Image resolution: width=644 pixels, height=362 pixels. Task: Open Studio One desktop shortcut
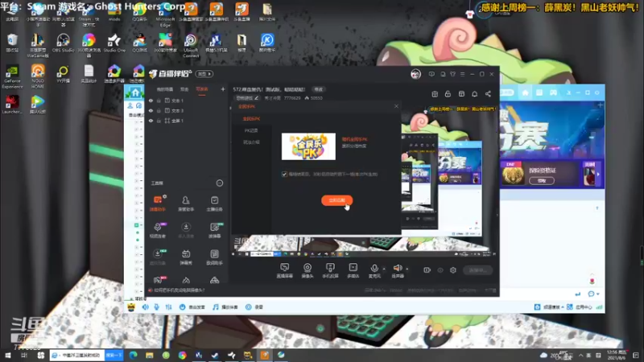(114, 43)
